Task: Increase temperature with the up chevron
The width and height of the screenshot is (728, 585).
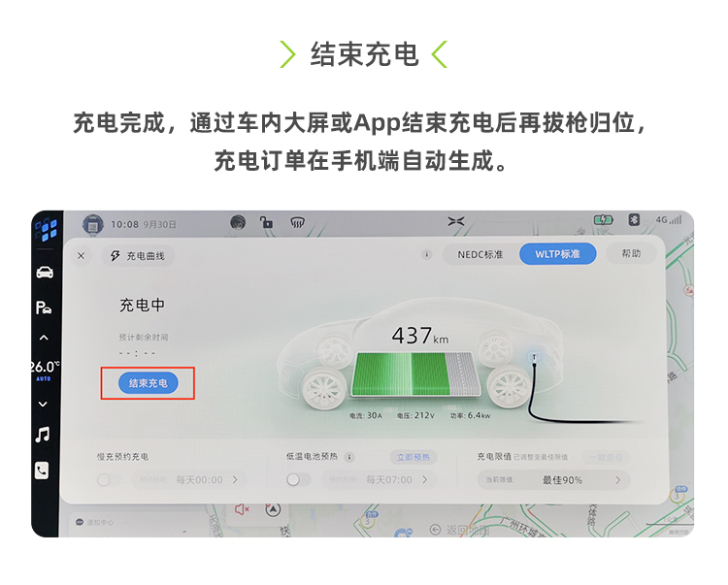Action: (43, 338)
